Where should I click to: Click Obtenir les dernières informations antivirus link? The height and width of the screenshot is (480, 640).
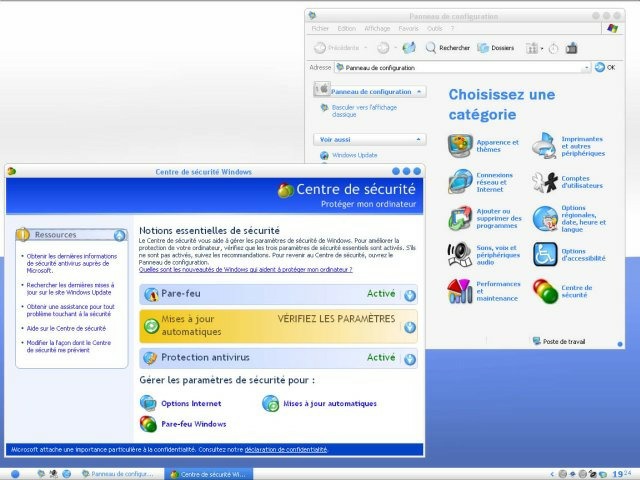[x=72, y=263]
